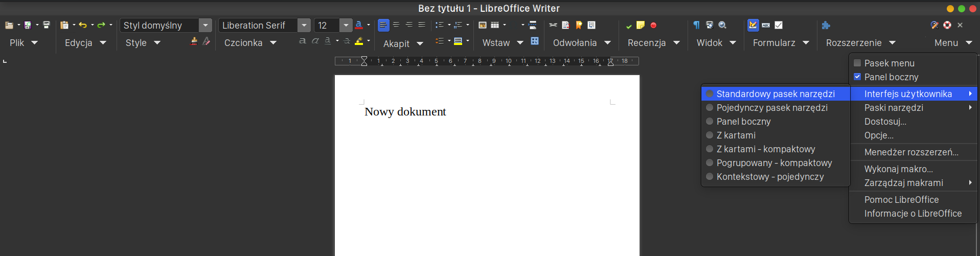
Task: Toggle unordered bullet list
Action: (439, 25)
